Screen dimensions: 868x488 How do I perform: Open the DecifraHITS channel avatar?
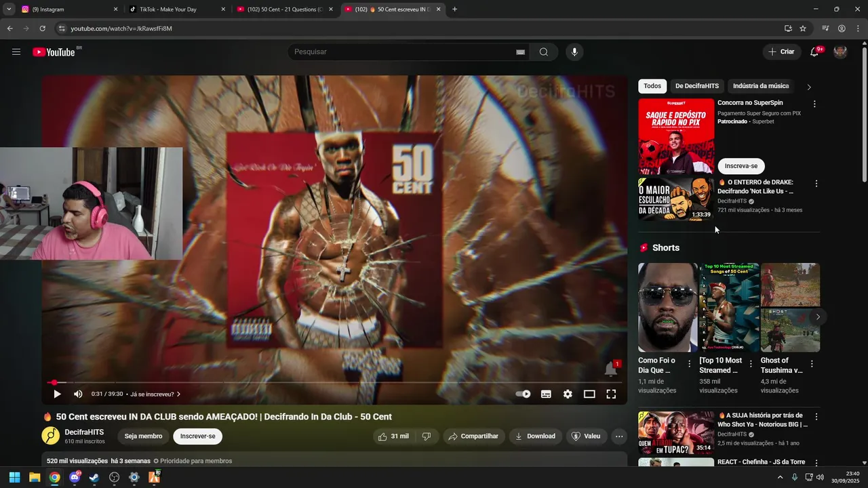point(51,436)
